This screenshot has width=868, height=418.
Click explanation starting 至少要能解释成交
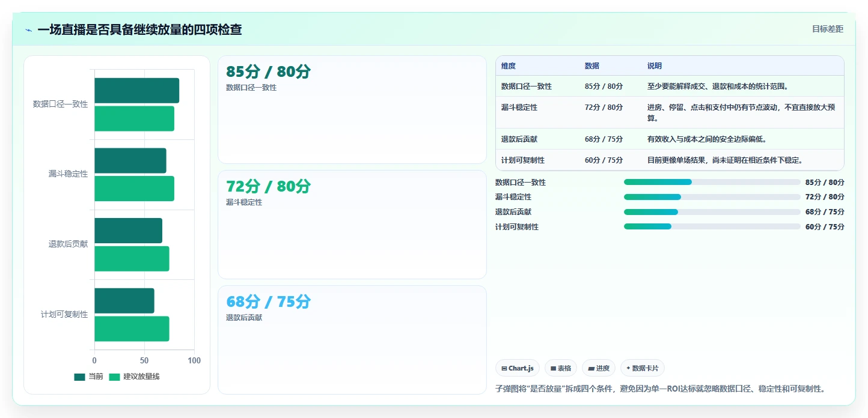718,86
